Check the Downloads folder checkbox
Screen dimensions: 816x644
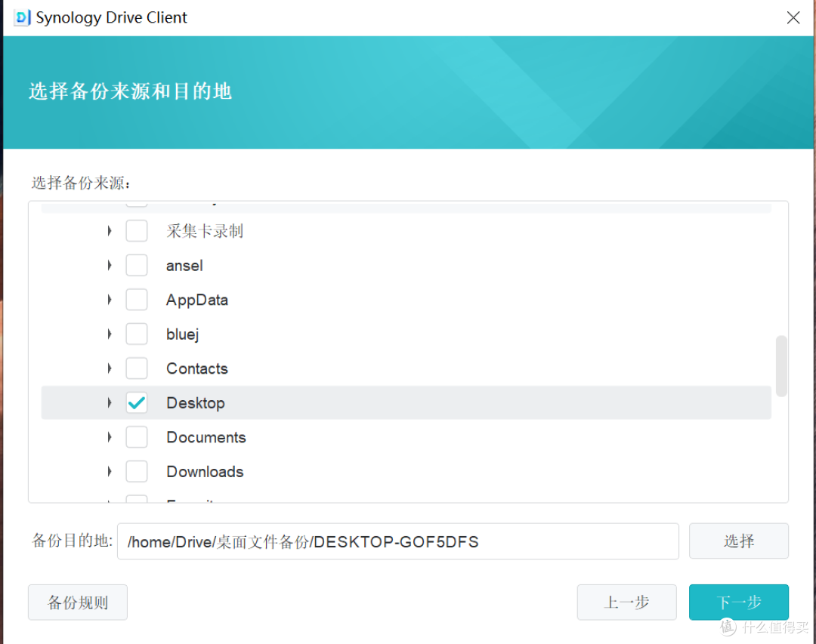click(136, 471)
